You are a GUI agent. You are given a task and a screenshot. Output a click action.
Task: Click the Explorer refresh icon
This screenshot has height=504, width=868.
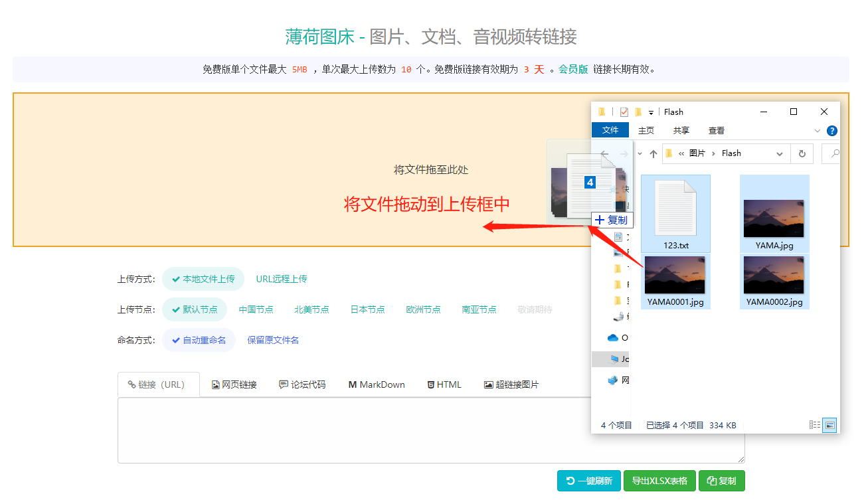tap(802, 153)
